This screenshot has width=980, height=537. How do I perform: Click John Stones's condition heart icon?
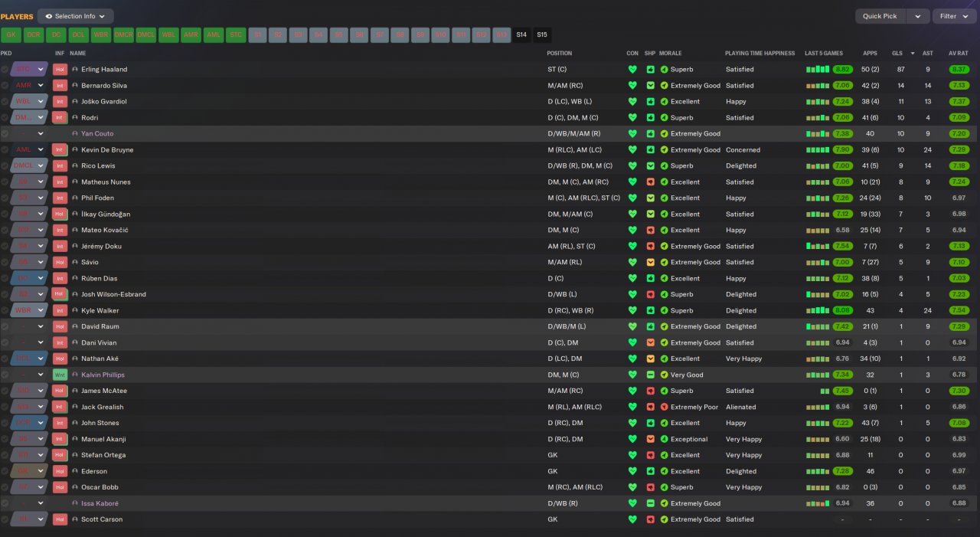632,423
